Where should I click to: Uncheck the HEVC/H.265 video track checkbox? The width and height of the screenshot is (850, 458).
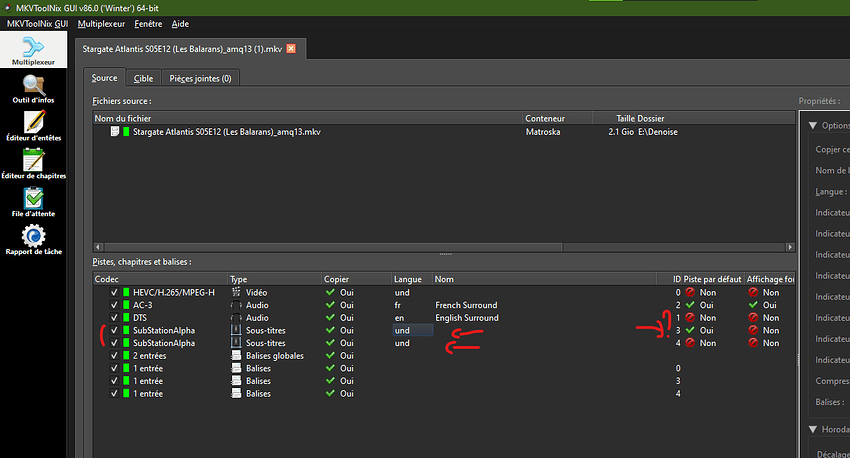[114, 292]
